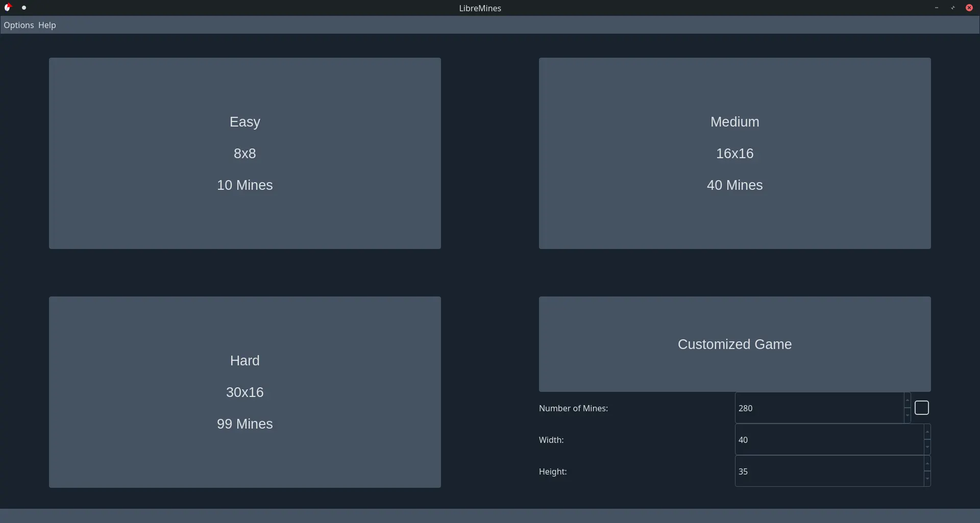Open the Help menu
Screen dimensions: 980x523
tap(47, 25)
